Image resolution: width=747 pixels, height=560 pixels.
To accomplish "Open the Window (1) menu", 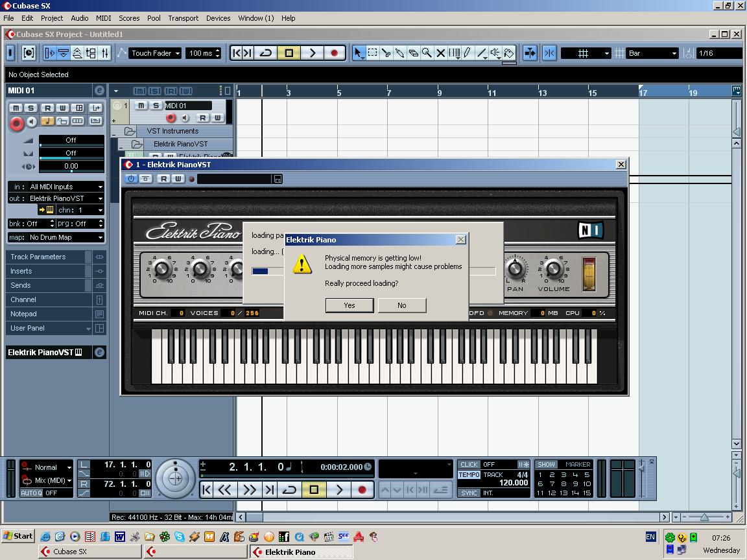I will tap(256, 18).
